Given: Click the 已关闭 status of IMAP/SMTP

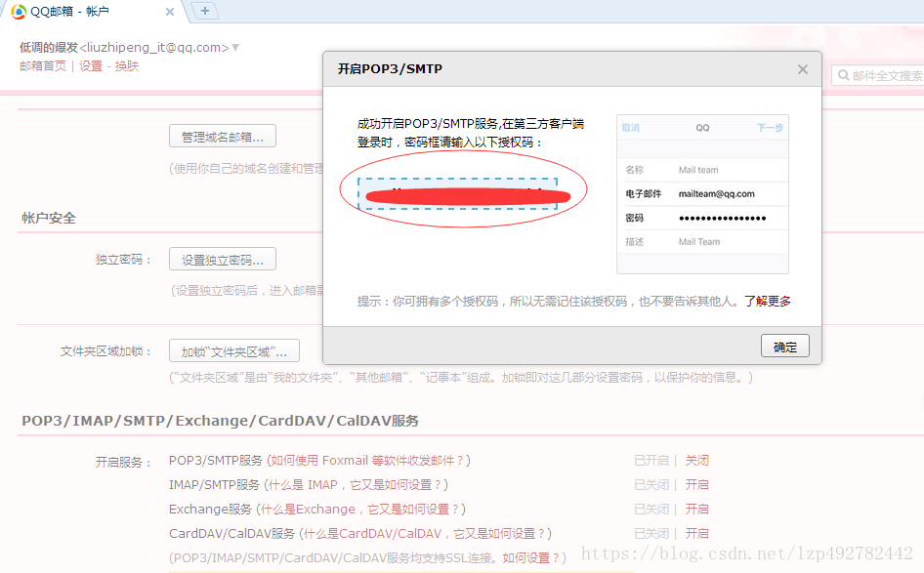Looking at the screenshot, I should pyautogui.click(x=651, y=485).
